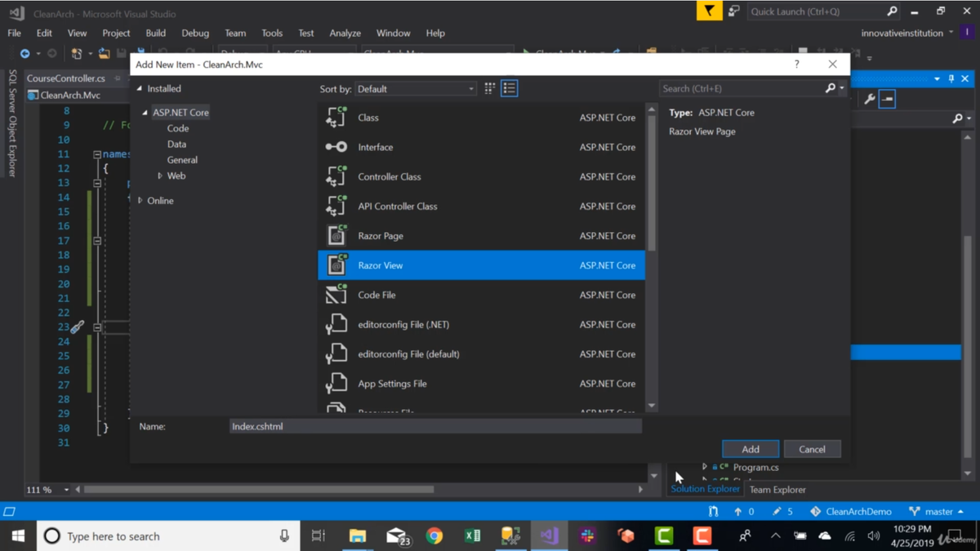Select editorconfig File (default) template icon
Screen dimensions: 980x551
[x=336, y=353]
